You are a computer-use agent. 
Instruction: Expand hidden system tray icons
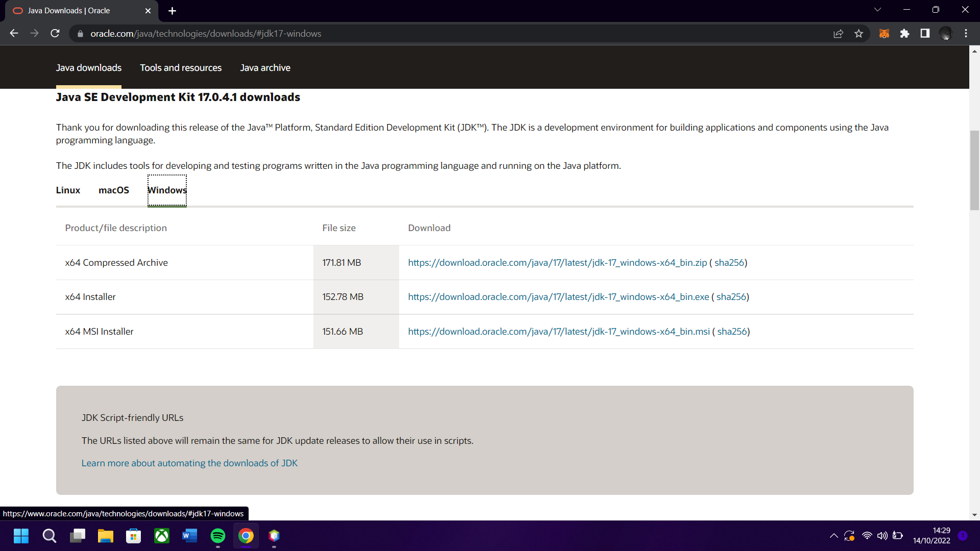point(834,536)
